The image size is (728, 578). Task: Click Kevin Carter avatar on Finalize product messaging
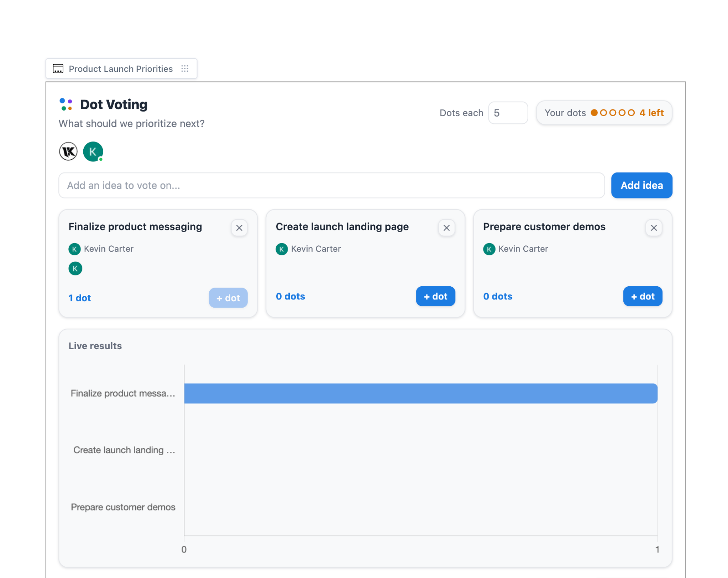click(75, 249)
